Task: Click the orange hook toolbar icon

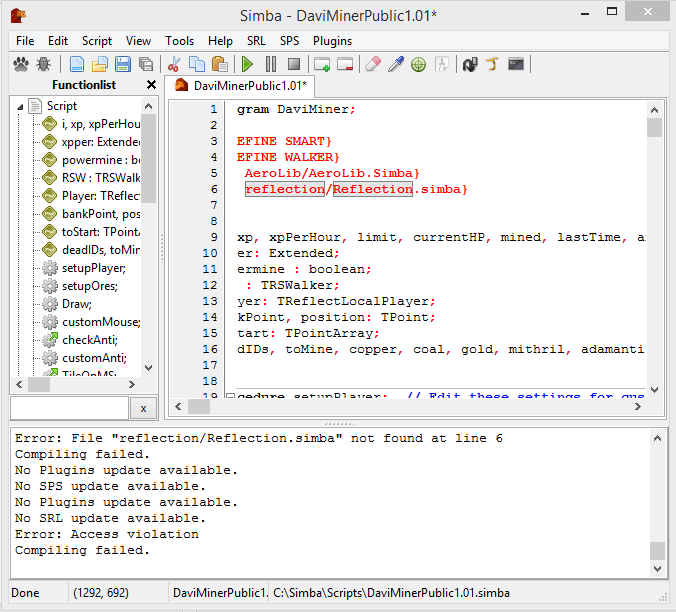Action: pos(493,65)
